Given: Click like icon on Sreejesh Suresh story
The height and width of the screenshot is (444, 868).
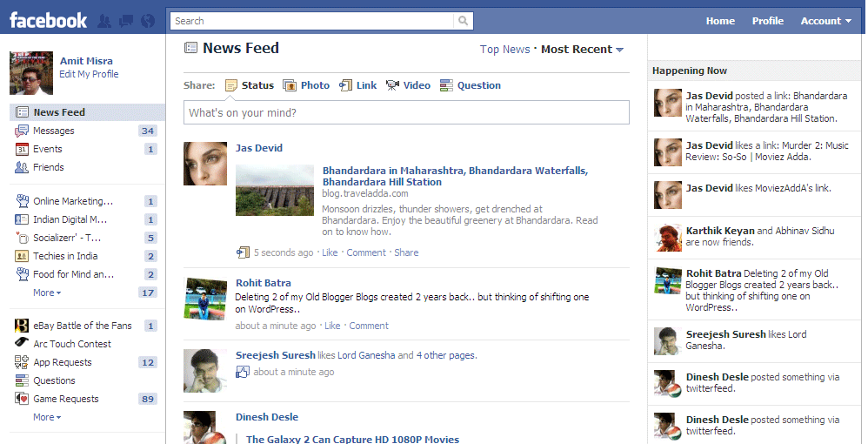Looking at the screenshot, I should pyautogui.click(x=243, y=372).
